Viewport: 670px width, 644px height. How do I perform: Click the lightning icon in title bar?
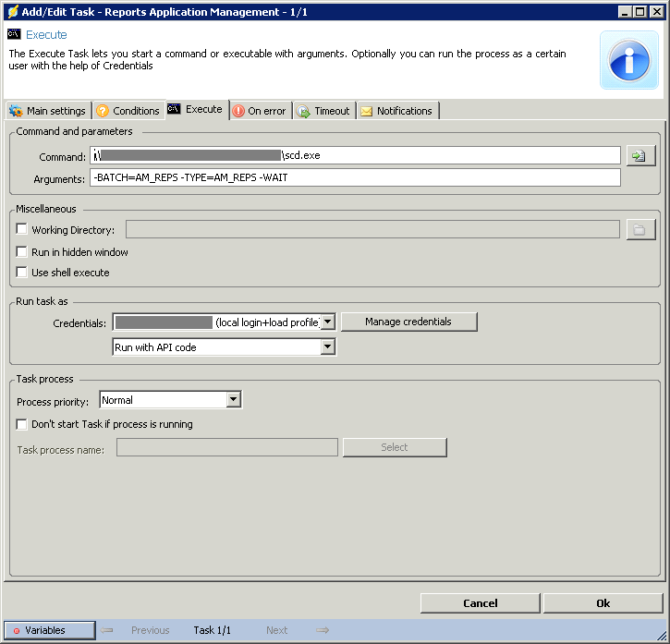13,12
